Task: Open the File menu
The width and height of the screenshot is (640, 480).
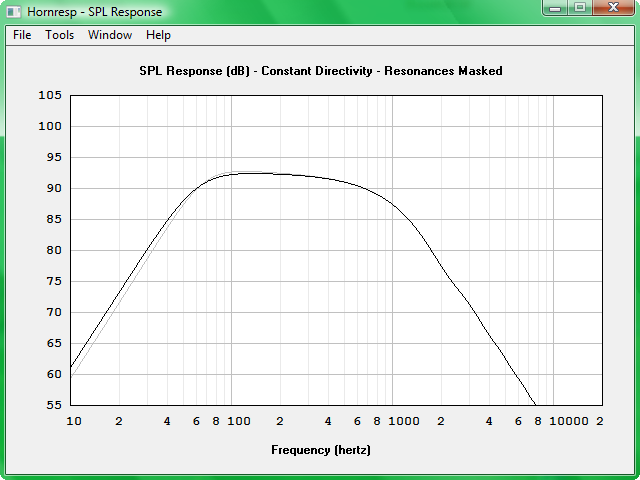Action: pos(22,35)
